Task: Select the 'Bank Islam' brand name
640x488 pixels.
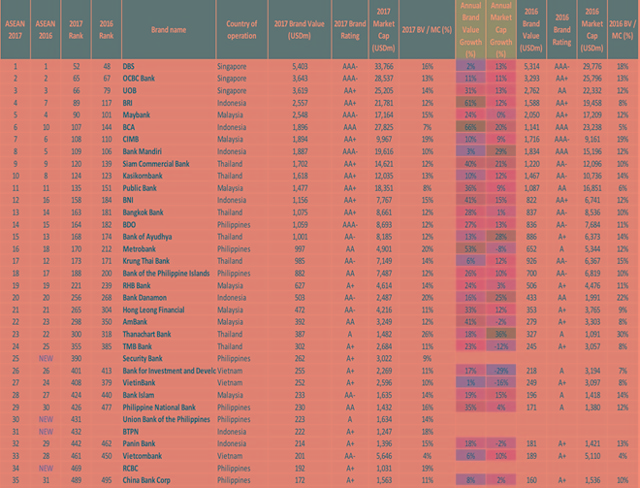Action: (138, 395)
